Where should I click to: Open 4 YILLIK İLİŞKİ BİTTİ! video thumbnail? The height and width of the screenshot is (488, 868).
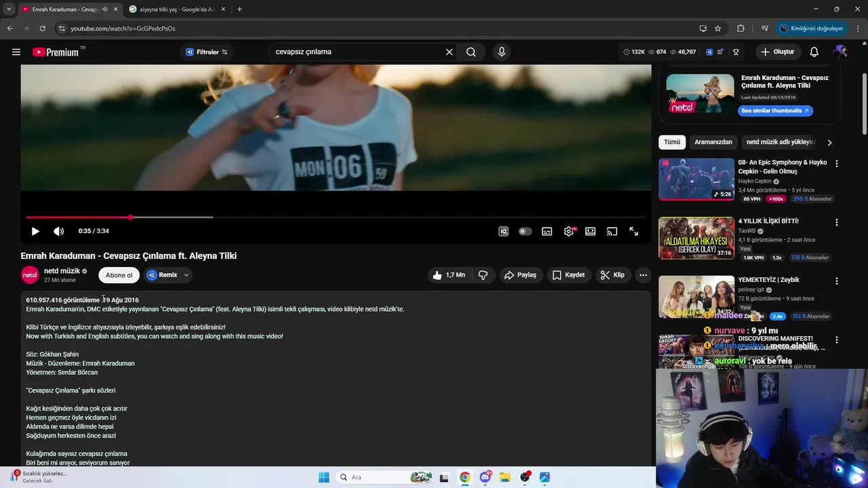pyautogui.click(x=696, y=238)
